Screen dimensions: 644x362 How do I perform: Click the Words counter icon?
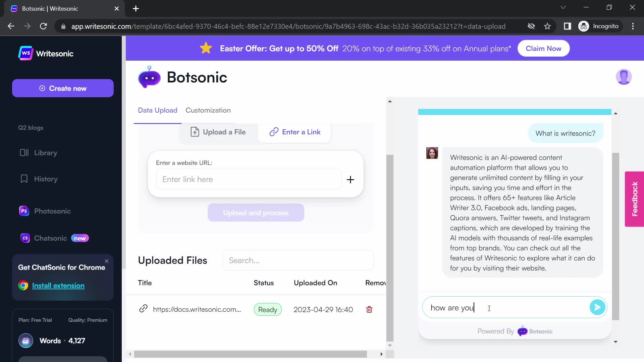(x=26, y=341)
